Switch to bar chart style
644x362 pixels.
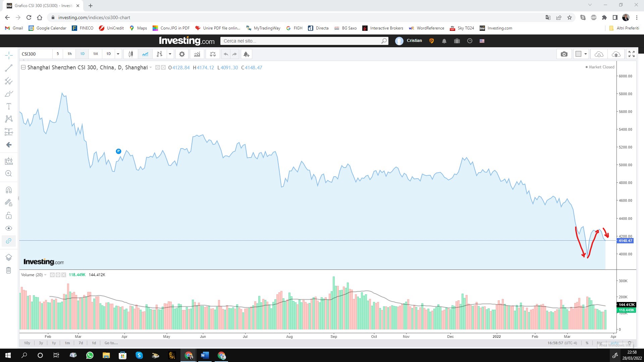click(160, 54)
